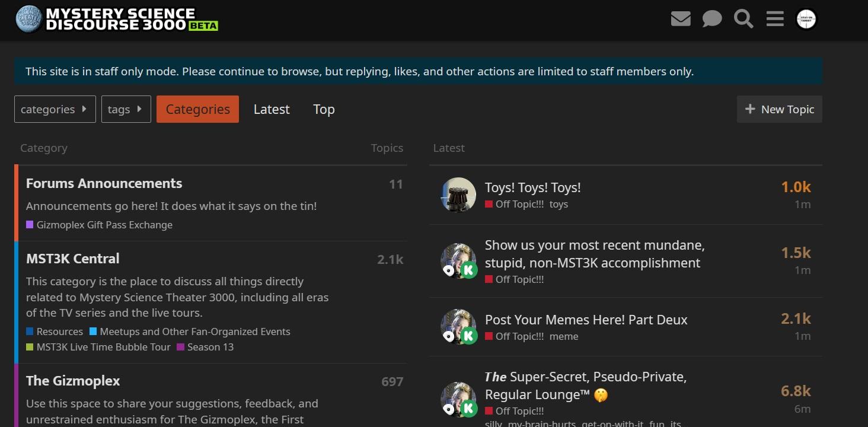This screenshot has height=427, width=868.
Task: Open the Forums Announcements category
Action: (x=104, y=183)
